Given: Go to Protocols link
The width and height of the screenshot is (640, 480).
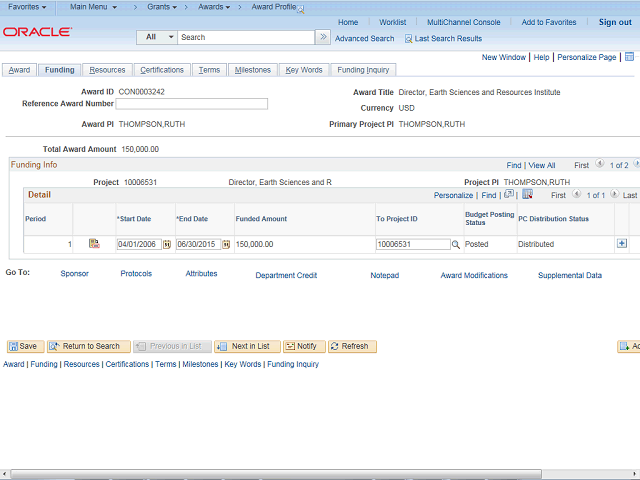Looking at the screenshot, I should click(x=136, y=274).
